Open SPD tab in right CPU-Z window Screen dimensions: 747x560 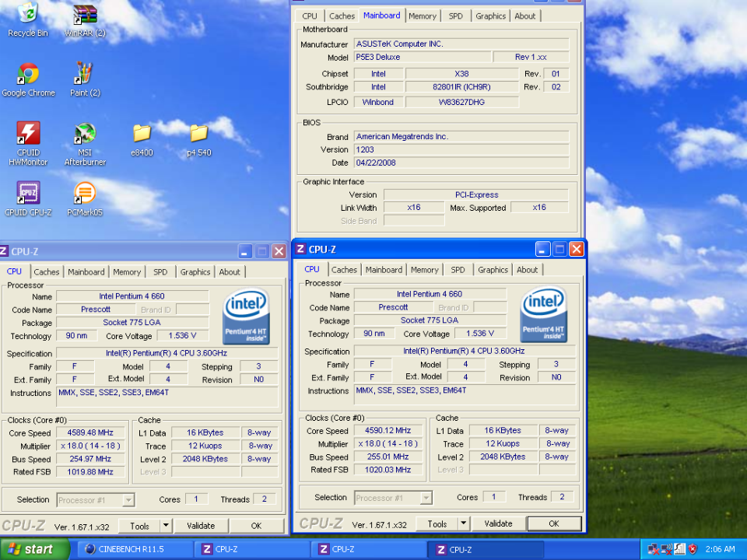(458, 270)
